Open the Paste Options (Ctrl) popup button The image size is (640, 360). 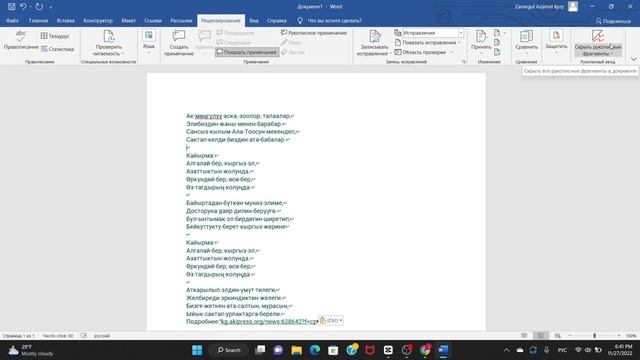point(331,321)
